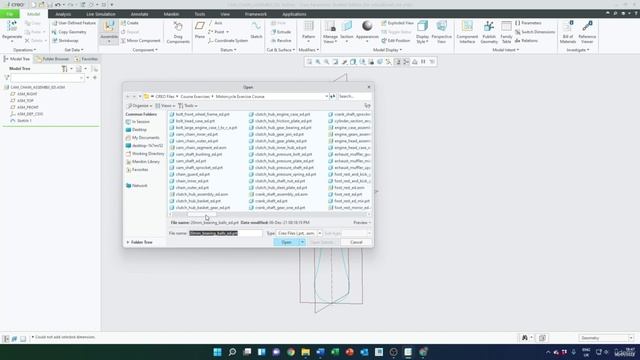This screenshot has height=360, width=640.
Task: Click User-Defined Feature tool
Action: pos(73,23)
